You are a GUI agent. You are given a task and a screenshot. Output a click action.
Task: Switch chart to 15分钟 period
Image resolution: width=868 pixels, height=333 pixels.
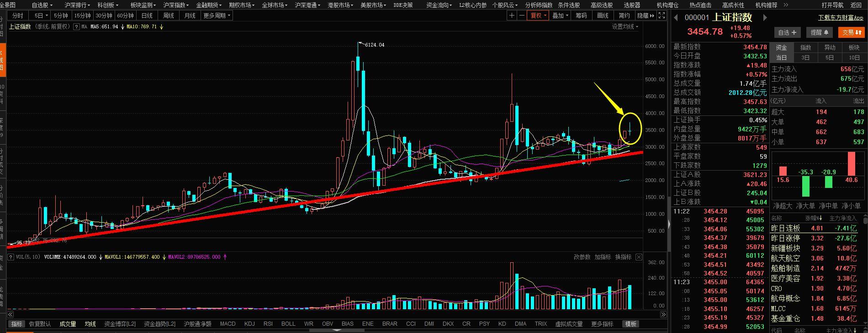pos(83,16)
